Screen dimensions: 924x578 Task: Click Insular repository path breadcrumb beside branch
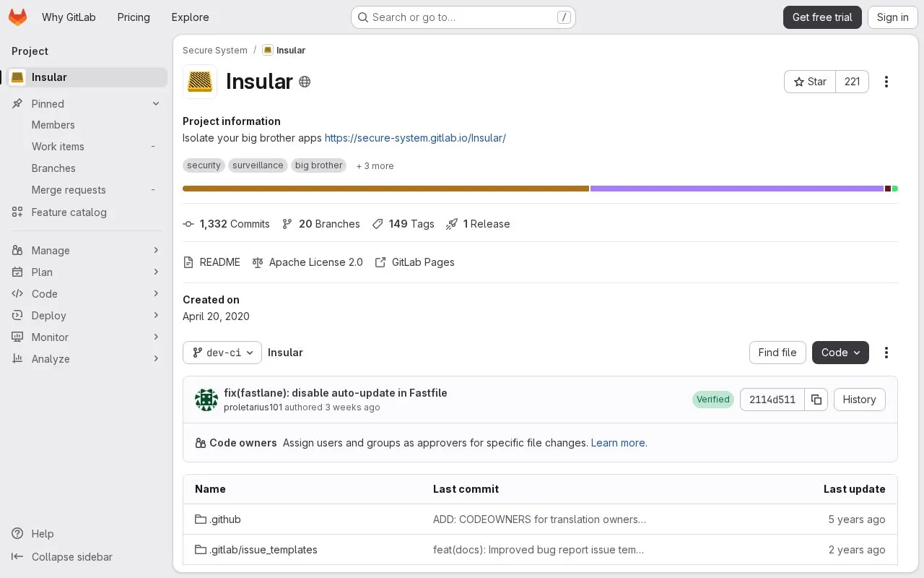(285, 353)
